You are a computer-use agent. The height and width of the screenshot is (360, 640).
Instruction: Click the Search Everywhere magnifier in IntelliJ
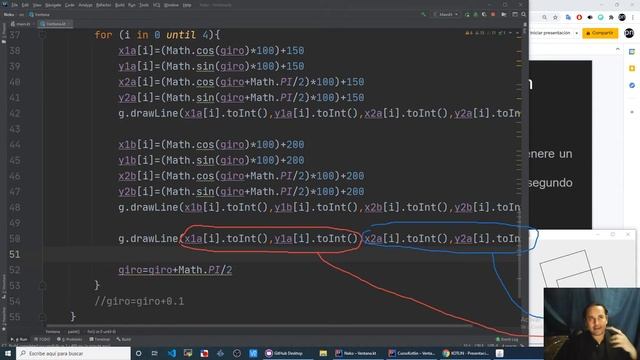[524, 14]
